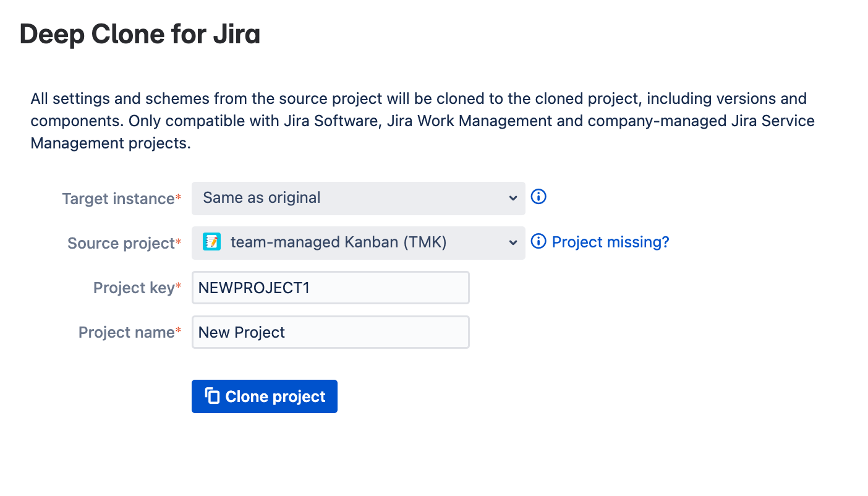Click the chevron on the Source project selector

pyautogui.click(x=513, y=242)
